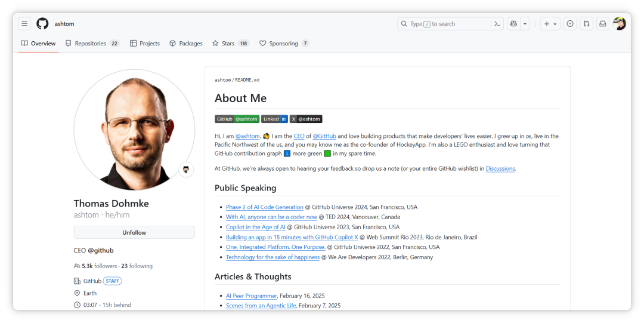Click the LinkedIn badge
This screenshot has height=323, width=644.
[x=274, y=119]
